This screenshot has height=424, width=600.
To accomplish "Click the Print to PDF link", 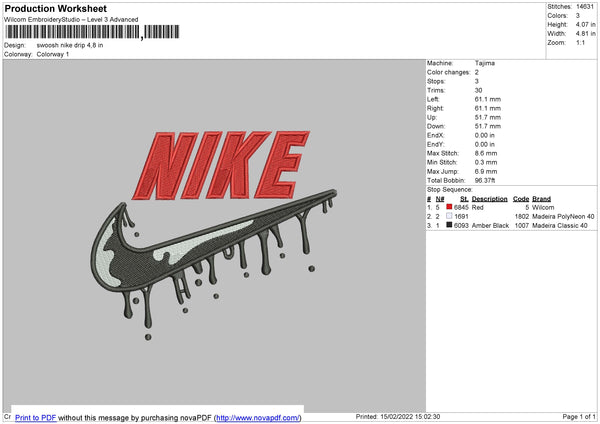I will [36, 417].
